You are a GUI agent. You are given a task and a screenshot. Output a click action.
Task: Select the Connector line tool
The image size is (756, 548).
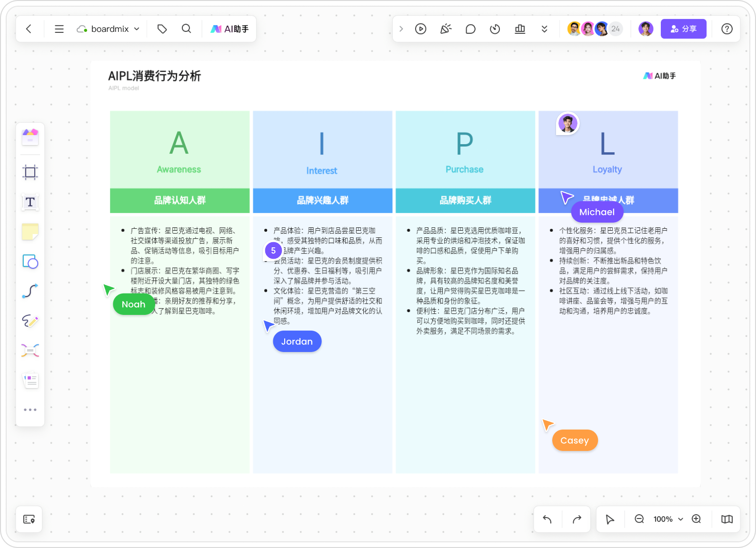pos(30,291)
